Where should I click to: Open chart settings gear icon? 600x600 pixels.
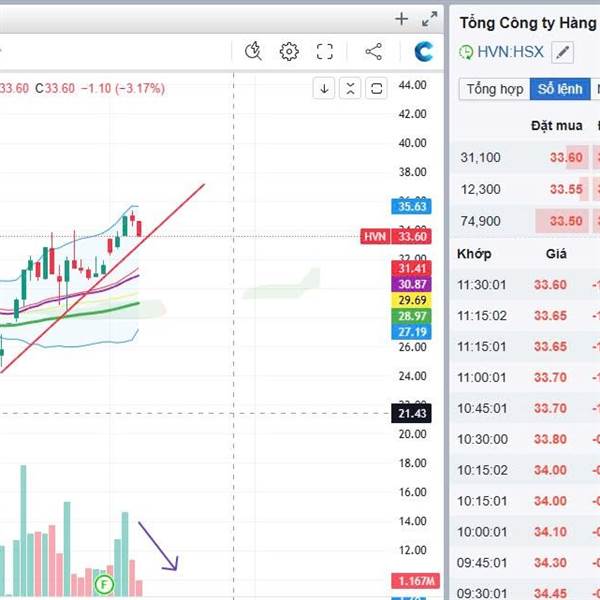pos(289,51)
